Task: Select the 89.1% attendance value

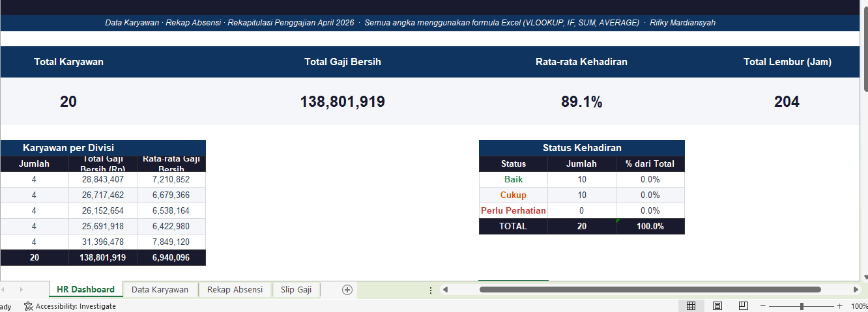Action: tap(581, 102)
